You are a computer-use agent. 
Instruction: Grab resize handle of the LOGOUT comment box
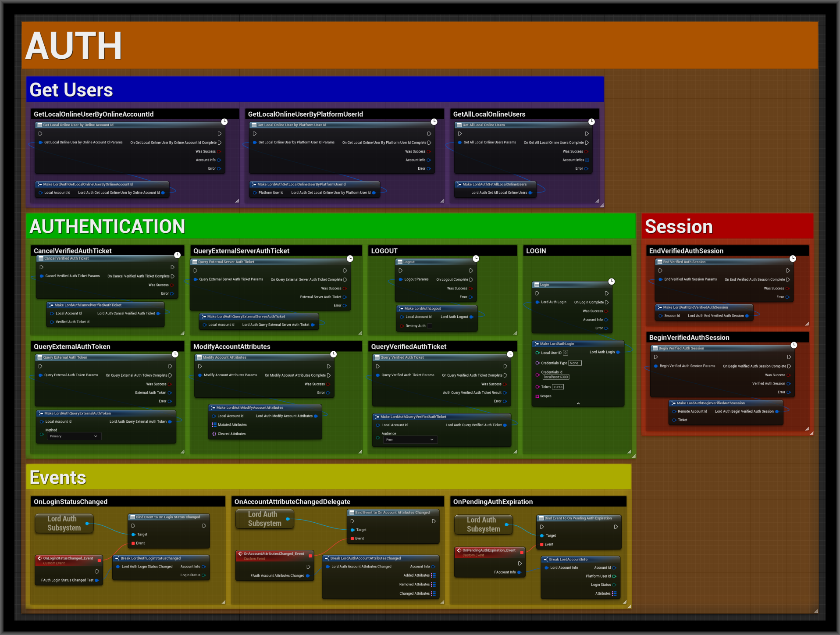click(x=515, y=333)
